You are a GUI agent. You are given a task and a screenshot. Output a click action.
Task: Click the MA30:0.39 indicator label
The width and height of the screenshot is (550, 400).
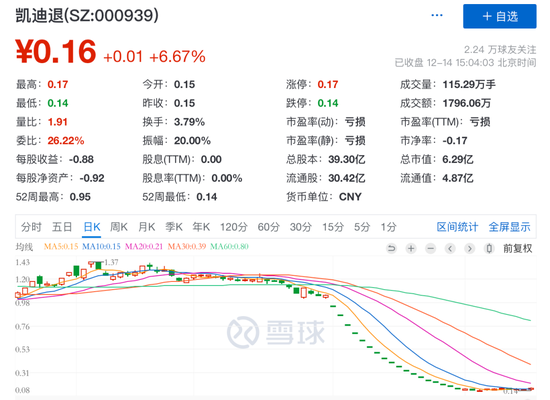[x=187, y=247]
